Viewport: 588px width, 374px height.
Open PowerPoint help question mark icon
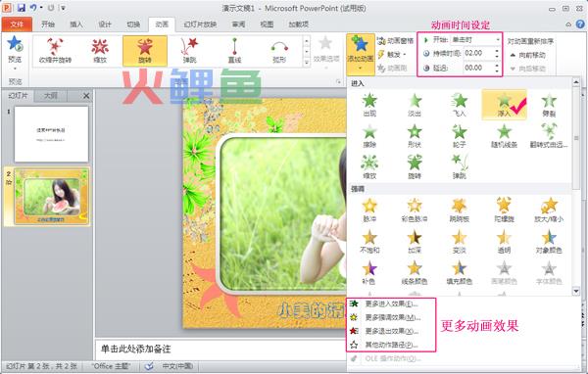pos(580,23)
